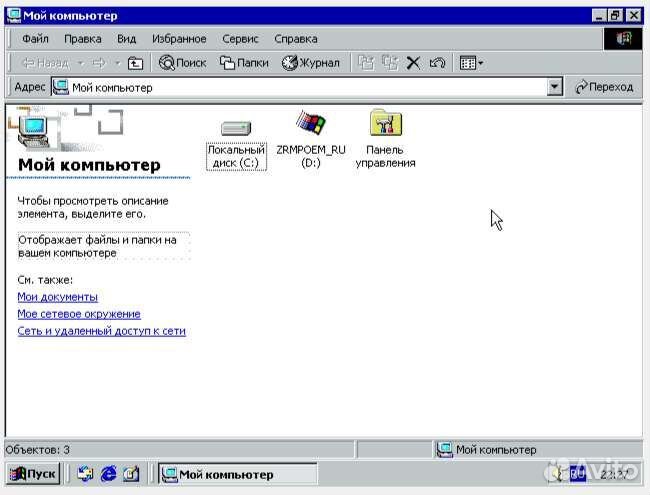
Task: Click the system tray clock
Action: tap(614, 474)
